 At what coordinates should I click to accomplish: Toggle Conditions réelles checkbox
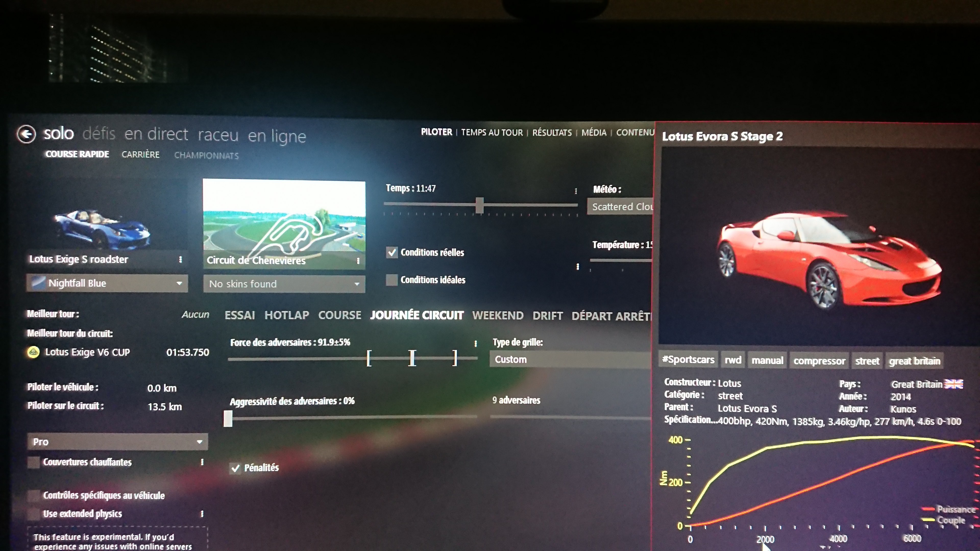pyautogui.click(x=392, y=252)
